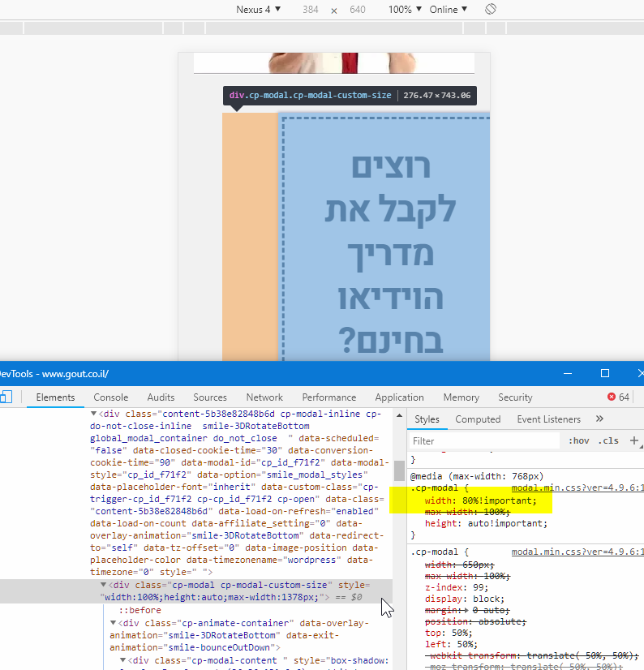Click the plus icon to add new style rule
The width and height of the screenshot is (644, 670).
634,440
